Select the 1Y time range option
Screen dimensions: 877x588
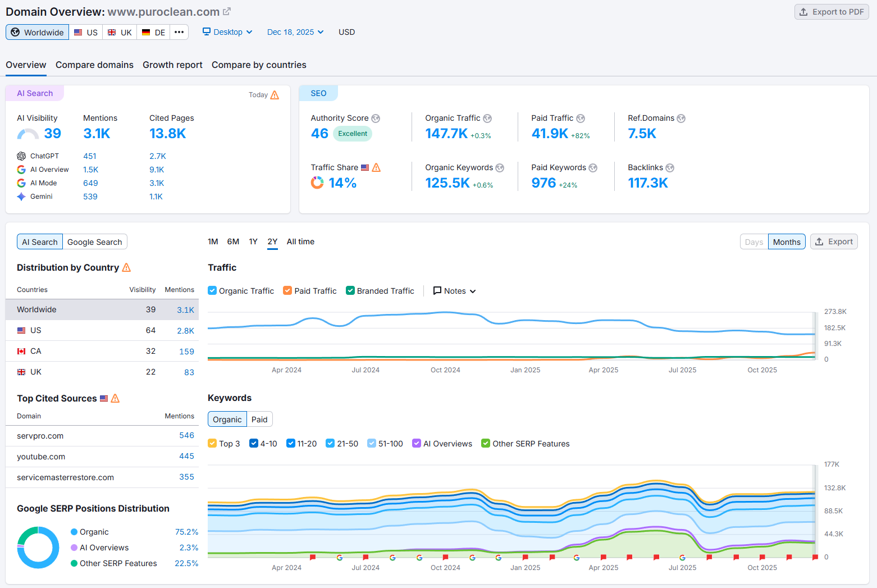point(253,242)
